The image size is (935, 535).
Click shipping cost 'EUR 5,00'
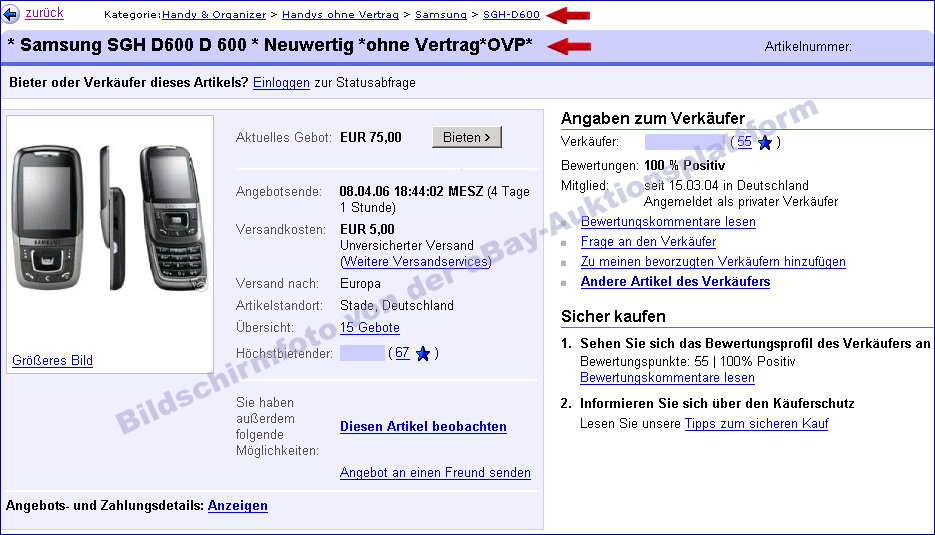pos(367,230)
